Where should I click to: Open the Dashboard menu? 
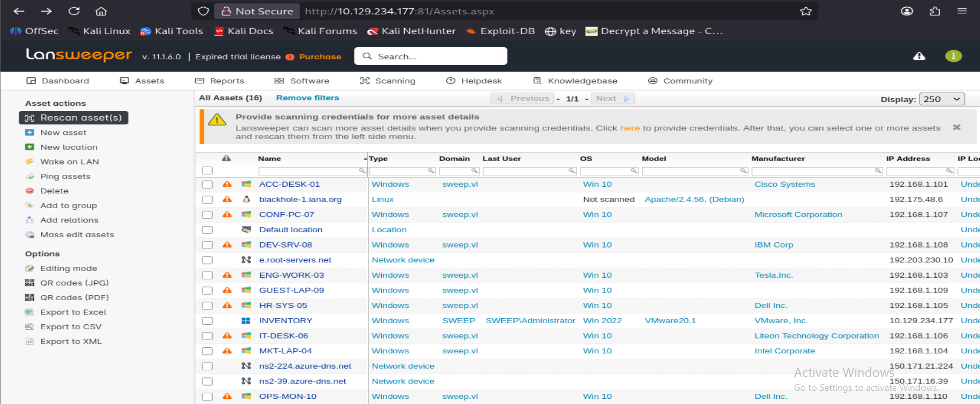58,81
